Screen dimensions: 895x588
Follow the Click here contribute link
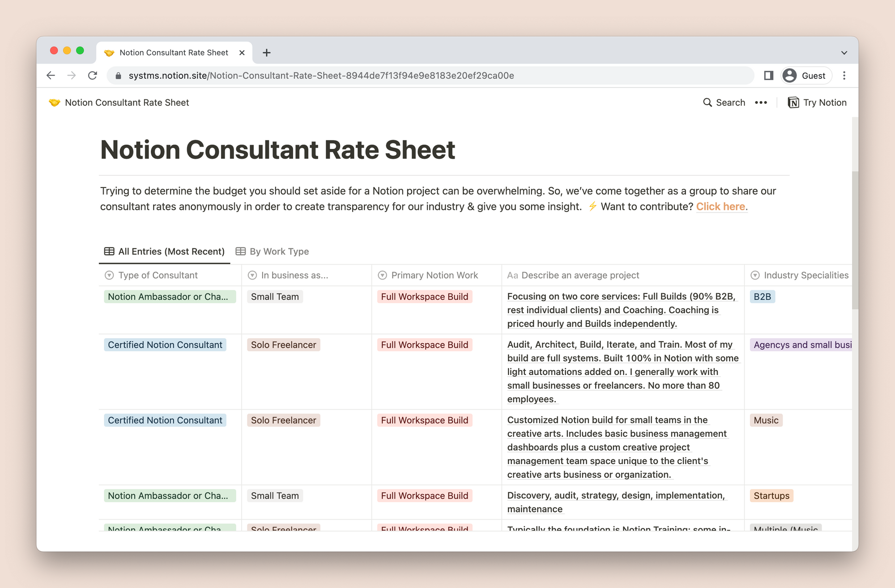721,206
